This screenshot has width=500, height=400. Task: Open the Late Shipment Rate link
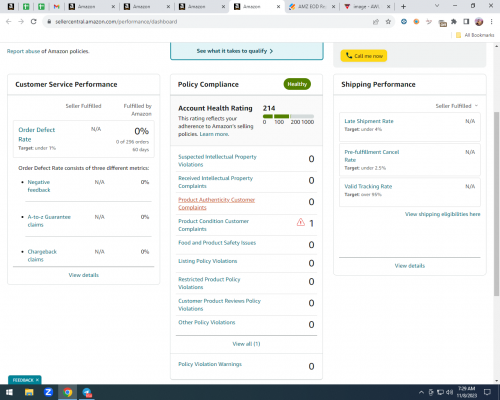click(369, 121)
